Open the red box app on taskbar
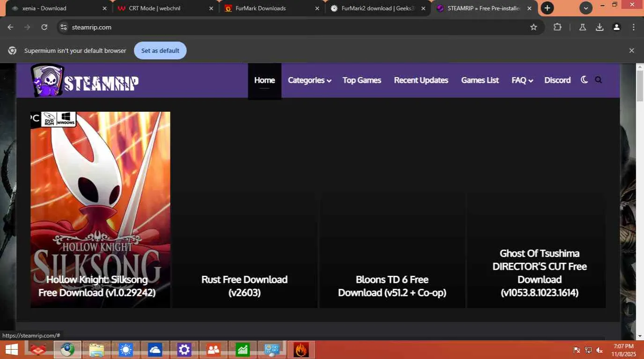The image size is (644, 359). (38, 350)
